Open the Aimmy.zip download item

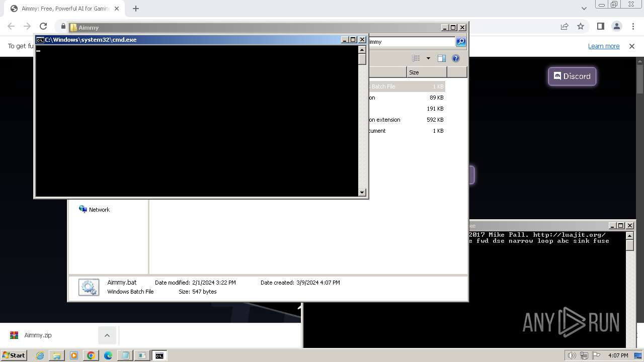38,335
